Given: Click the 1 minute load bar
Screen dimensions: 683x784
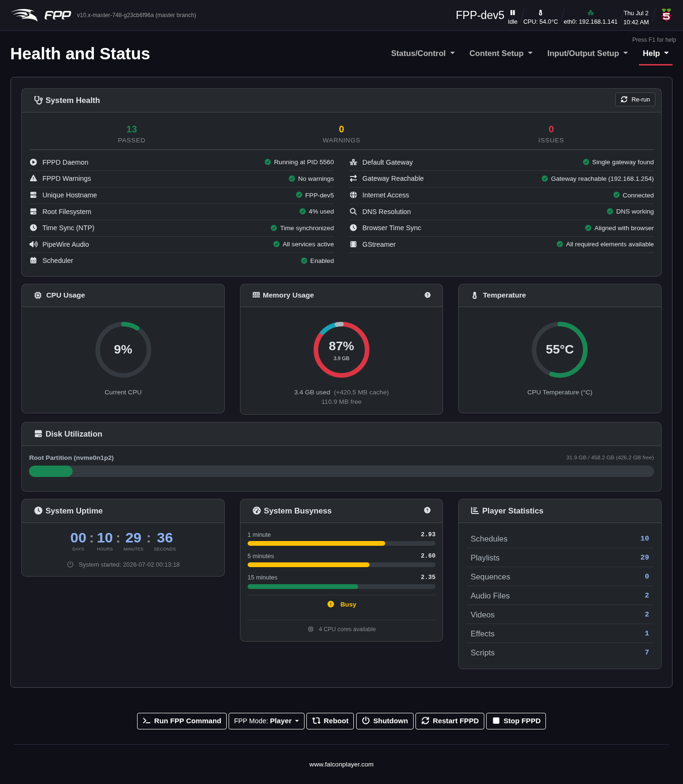Looking at the screenshot, I should (x=341, y=543).
